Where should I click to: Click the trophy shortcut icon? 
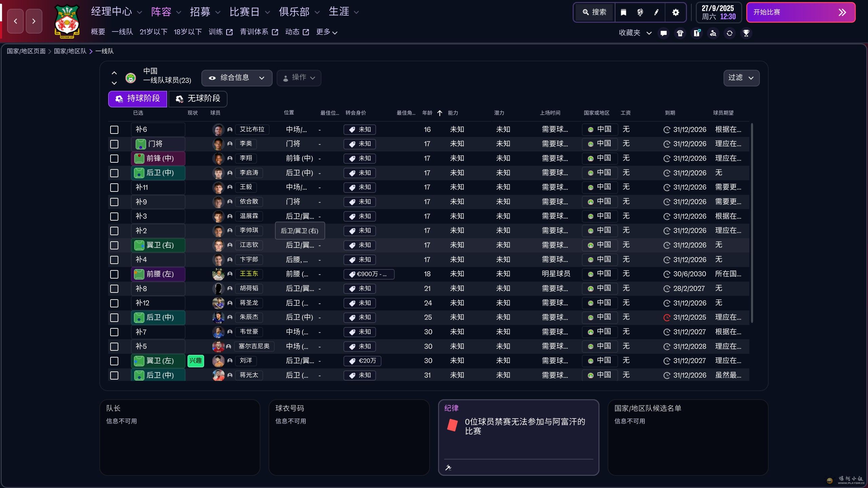coord(746,33)
